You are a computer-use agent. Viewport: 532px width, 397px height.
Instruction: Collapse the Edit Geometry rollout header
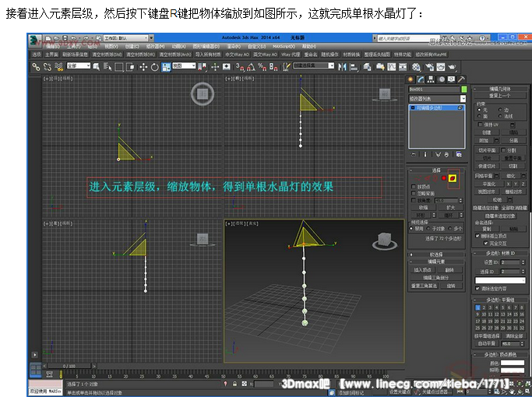(500, 89)
